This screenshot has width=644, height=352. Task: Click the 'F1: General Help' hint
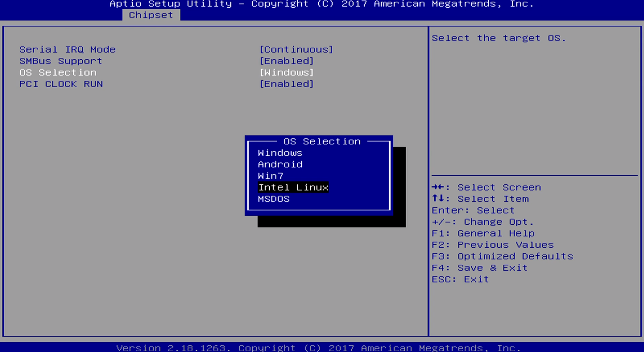click(x=483, y=233)
